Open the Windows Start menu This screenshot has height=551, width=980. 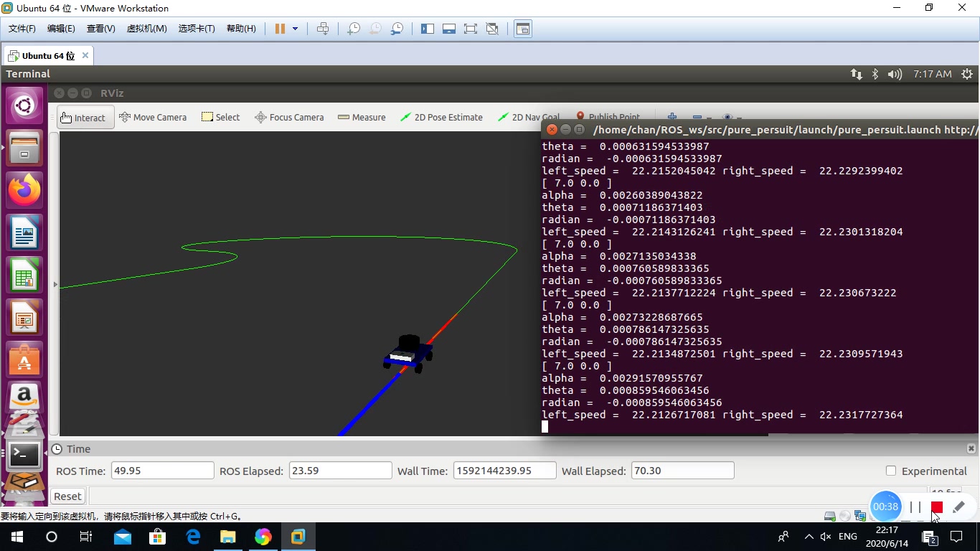tap(17, 537)
